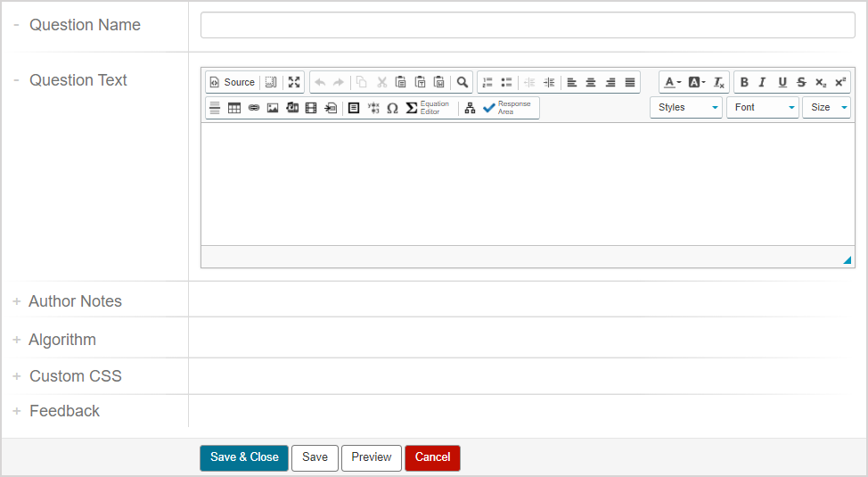868x477 pixels.
Task: Insert special character Omega icon
Action: [392, 108]
